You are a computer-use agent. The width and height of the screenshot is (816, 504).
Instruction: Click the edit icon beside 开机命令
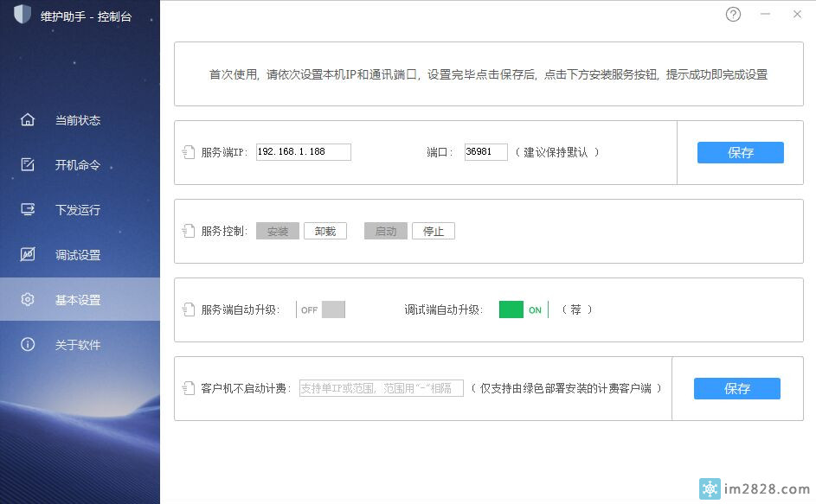tap(28, 165)
